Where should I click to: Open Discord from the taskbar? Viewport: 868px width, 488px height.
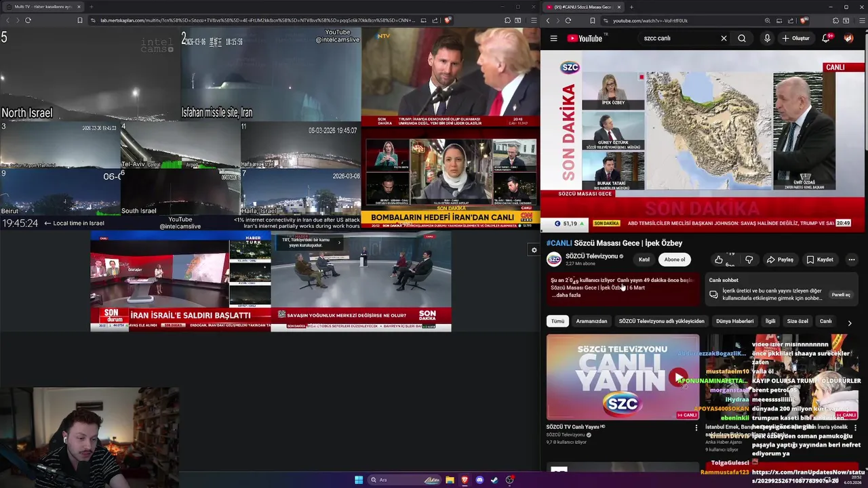[479, 480]
